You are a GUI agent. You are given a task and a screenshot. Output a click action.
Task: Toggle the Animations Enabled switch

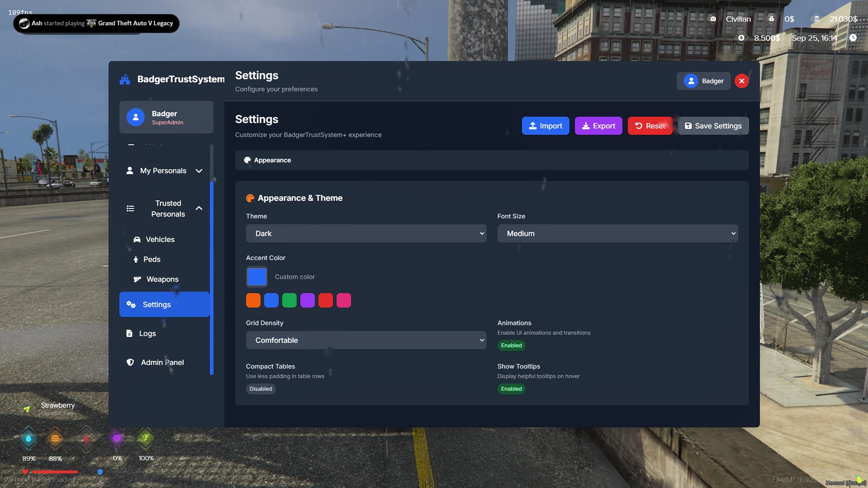click(511, 346)
